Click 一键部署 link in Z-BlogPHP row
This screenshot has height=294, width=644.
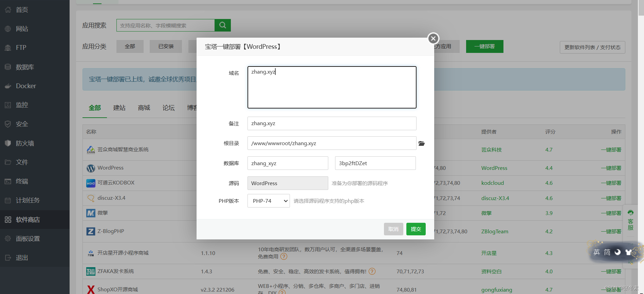tap(611, 232)
